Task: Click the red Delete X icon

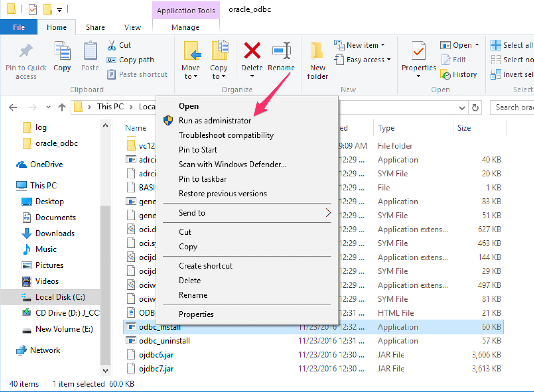Action: pos(252,51)
